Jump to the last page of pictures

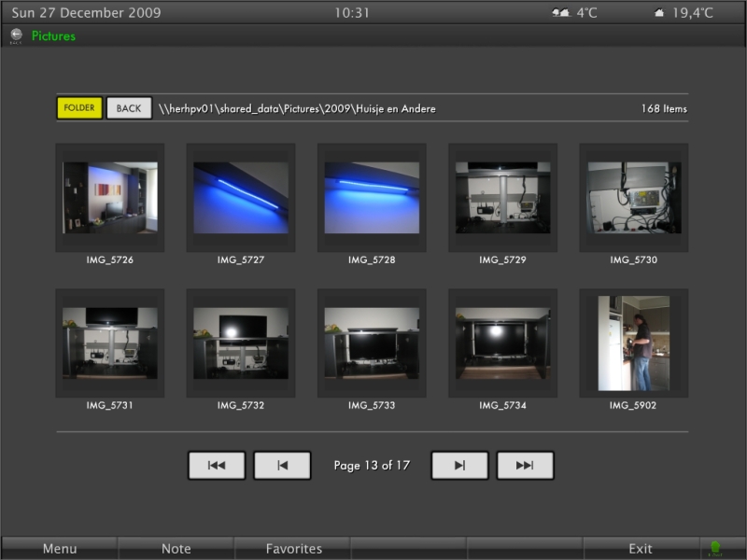(x=525, y=465)
